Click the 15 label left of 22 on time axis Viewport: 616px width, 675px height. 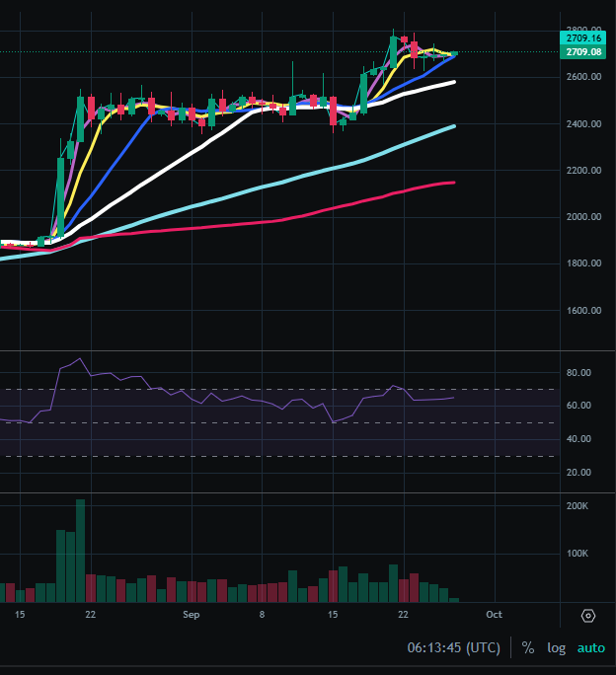pos(20,615)
